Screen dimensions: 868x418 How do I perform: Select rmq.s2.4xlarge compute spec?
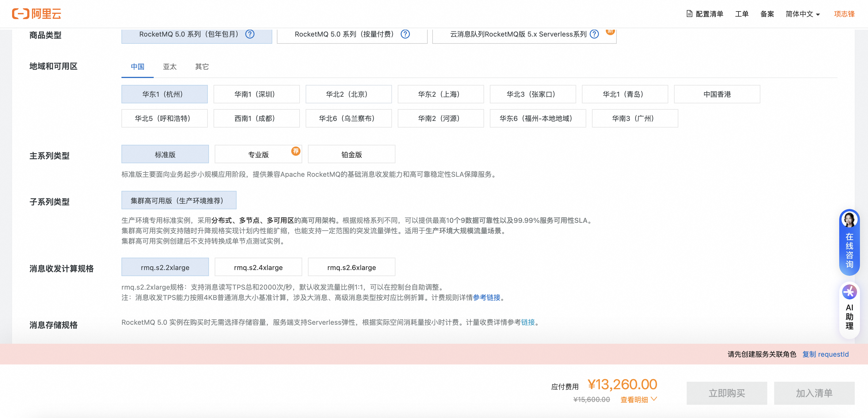(258, 267)
